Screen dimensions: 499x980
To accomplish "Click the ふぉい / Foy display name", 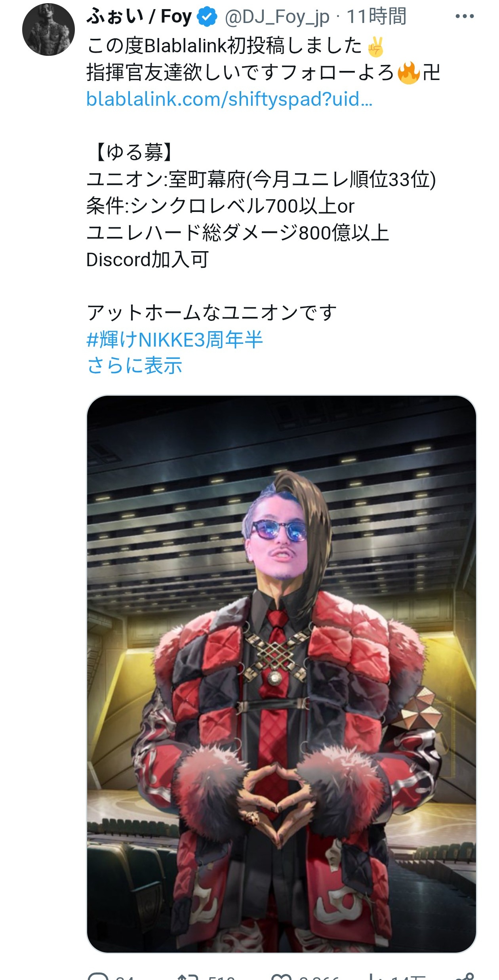I will [139, 17].
